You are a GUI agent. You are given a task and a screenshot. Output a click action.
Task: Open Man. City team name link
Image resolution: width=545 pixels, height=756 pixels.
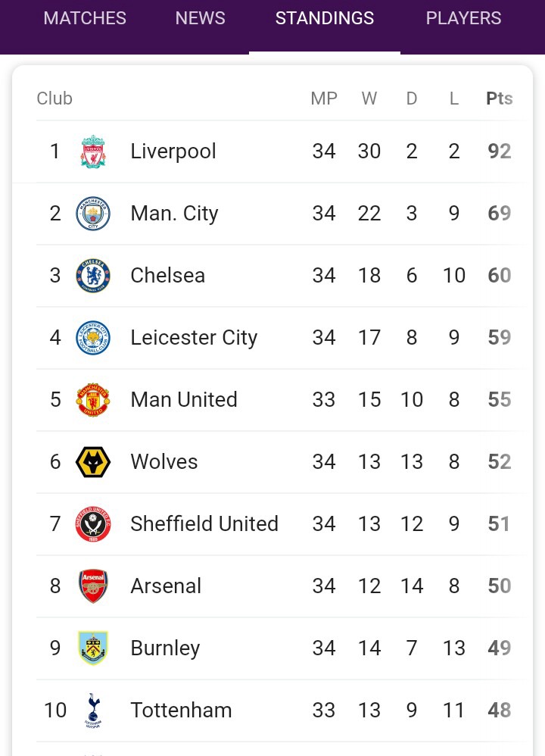pos(174,214)
